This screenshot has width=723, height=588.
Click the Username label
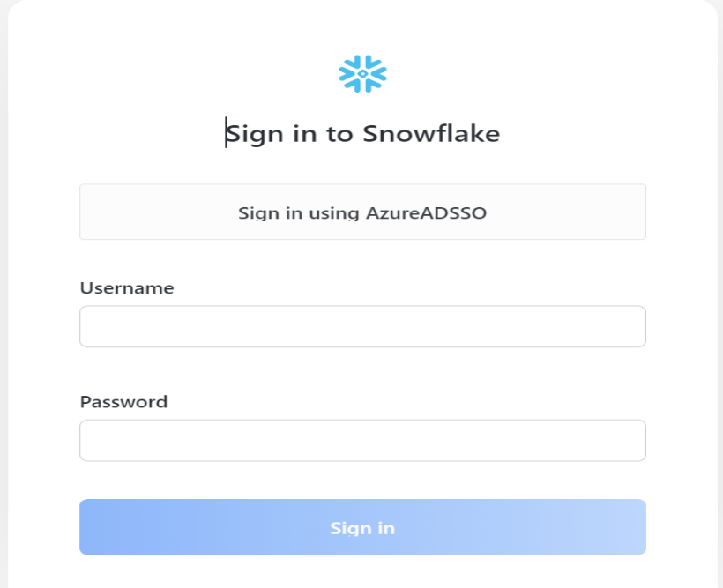(x=127, y=287)
